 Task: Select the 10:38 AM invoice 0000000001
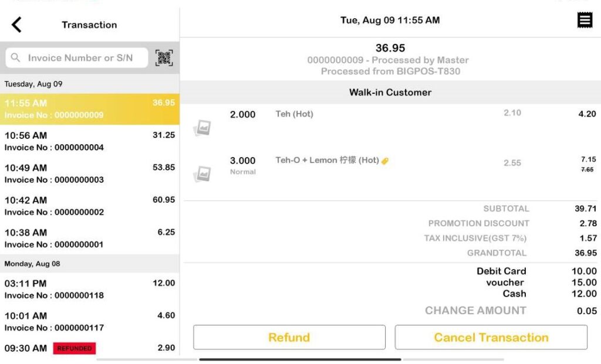click(89, 238)
